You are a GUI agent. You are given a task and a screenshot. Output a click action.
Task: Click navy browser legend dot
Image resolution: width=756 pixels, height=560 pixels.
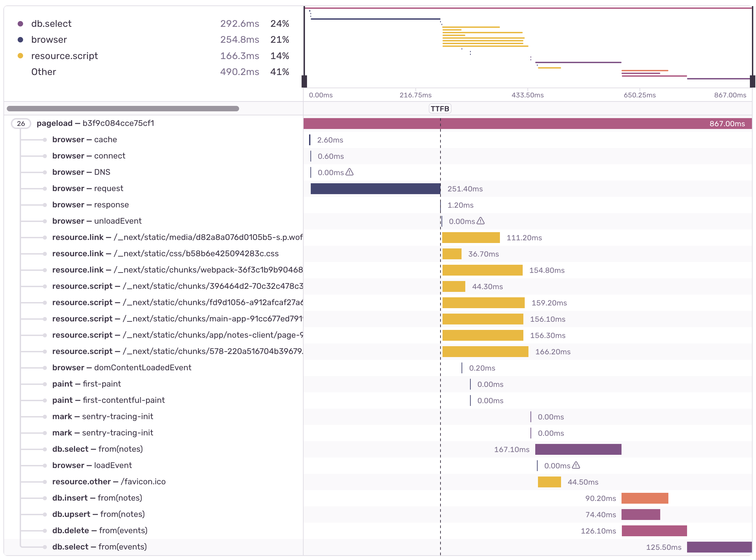pos(20,40)
